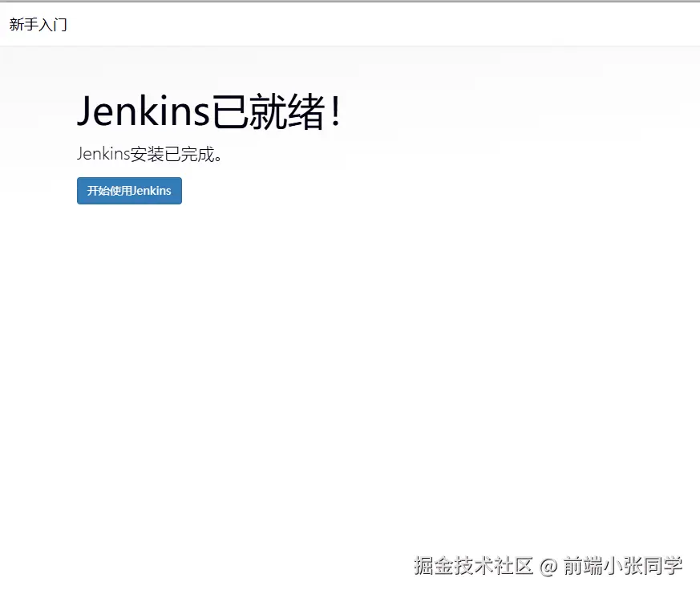Image resolution: width=700 pixels, height=594 pixels.
Task: Click the 新手入门 label at top left
Action: [38, 25]
